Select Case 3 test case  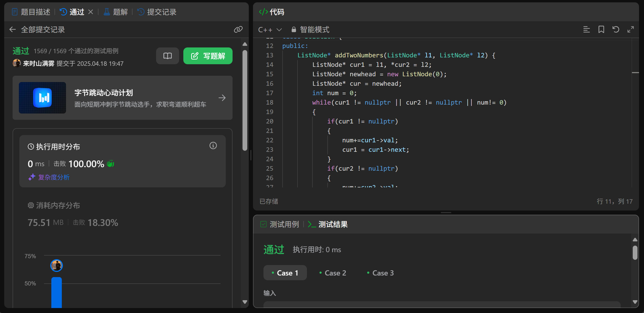[380, 273]
